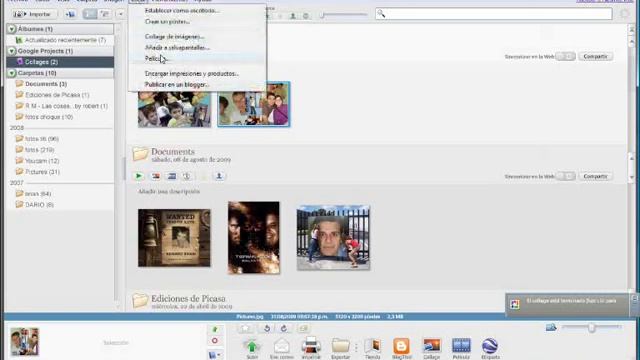Open the Pictures (21) folder
Viewport: 640px width, 360px height.
[42, 172]
